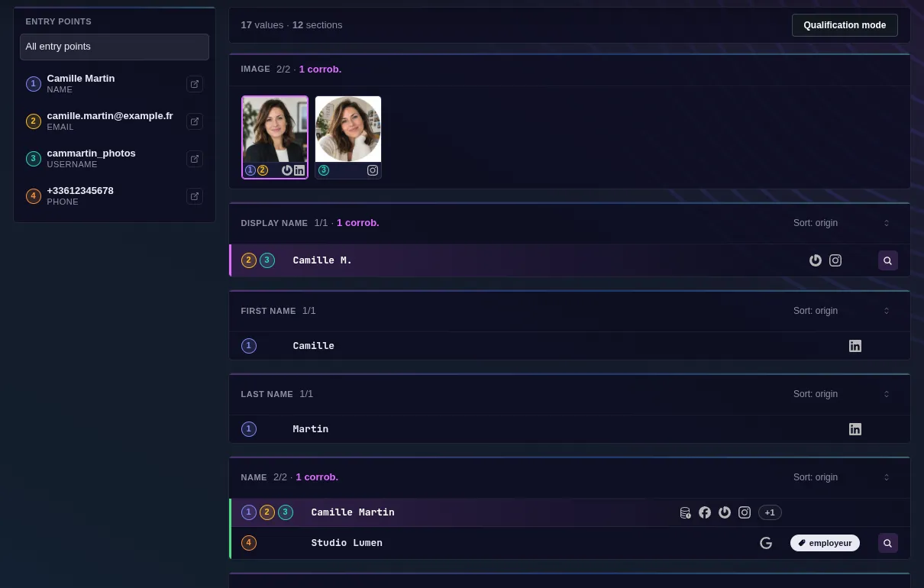The image size is (924, 588).
Task: Expand +1 more sources in Camille Martin row
Action: point(770,512)
